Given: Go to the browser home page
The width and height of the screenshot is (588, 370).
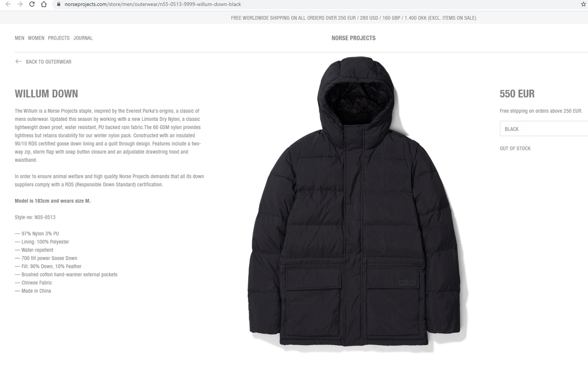Looking at the screenshot, I should tap(44, 4).
